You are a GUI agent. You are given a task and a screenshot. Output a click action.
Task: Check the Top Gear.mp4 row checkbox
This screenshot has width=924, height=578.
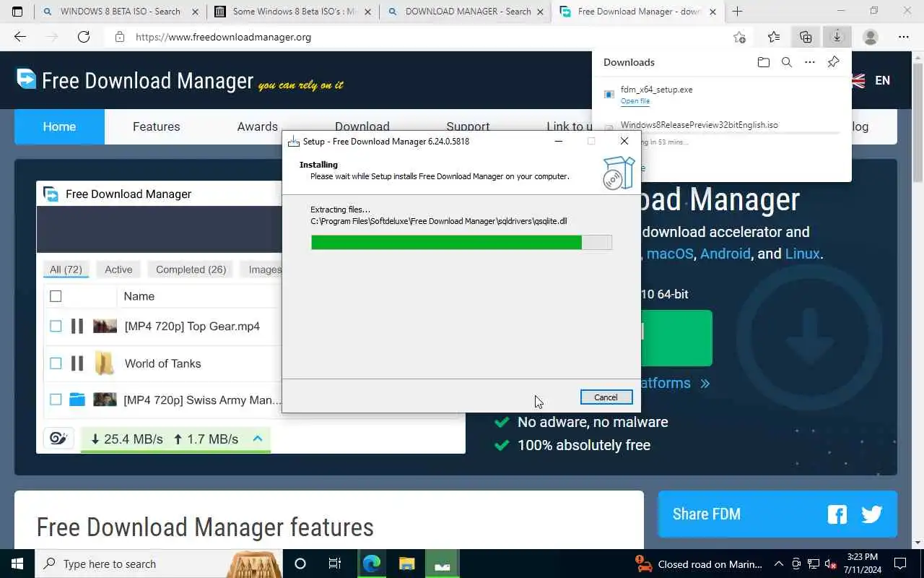tap(56, 327)
